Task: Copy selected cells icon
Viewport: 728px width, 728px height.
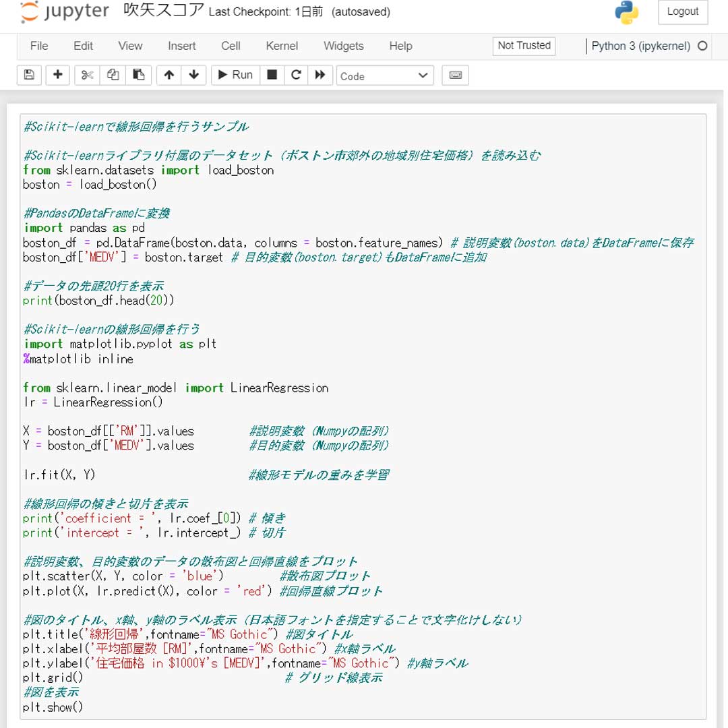Action: point(113,75)
